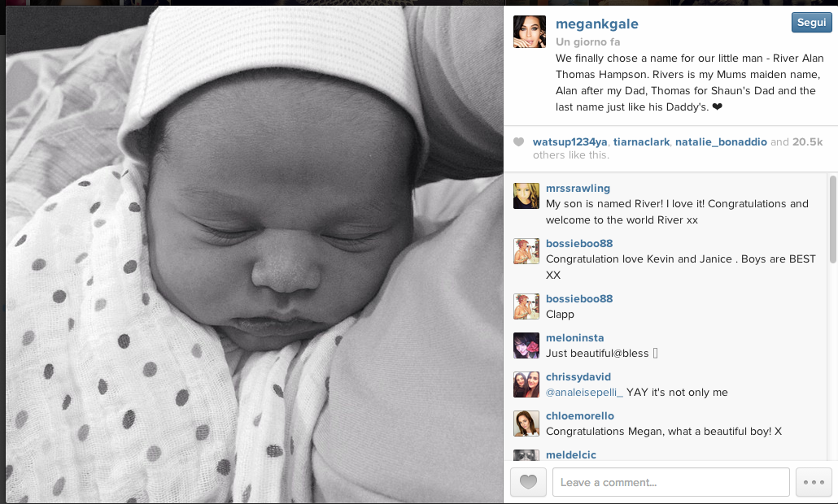Open megankgale's profile picture
This screenshot has width=838, height=504.
530,32
